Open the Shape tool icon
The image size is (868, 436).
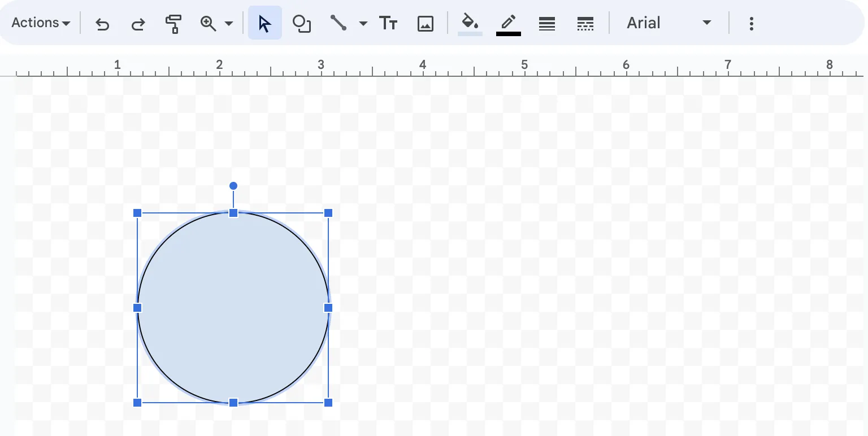point(302,24)
